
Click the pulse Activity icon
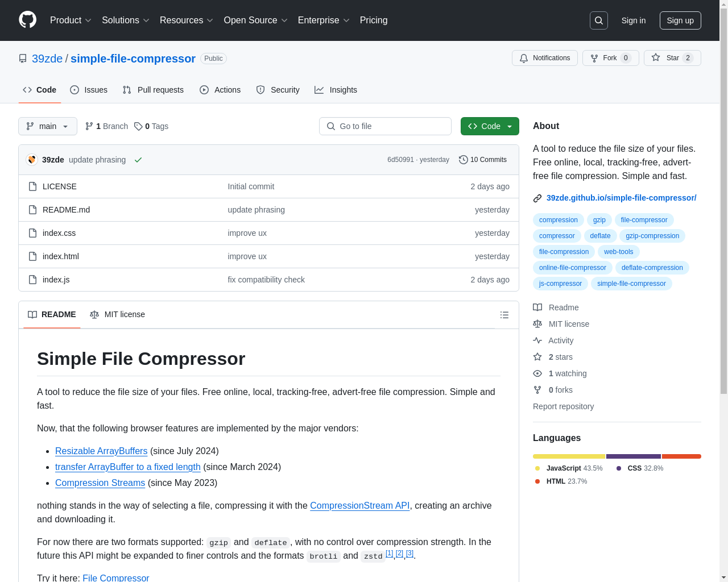pos(537,340)
